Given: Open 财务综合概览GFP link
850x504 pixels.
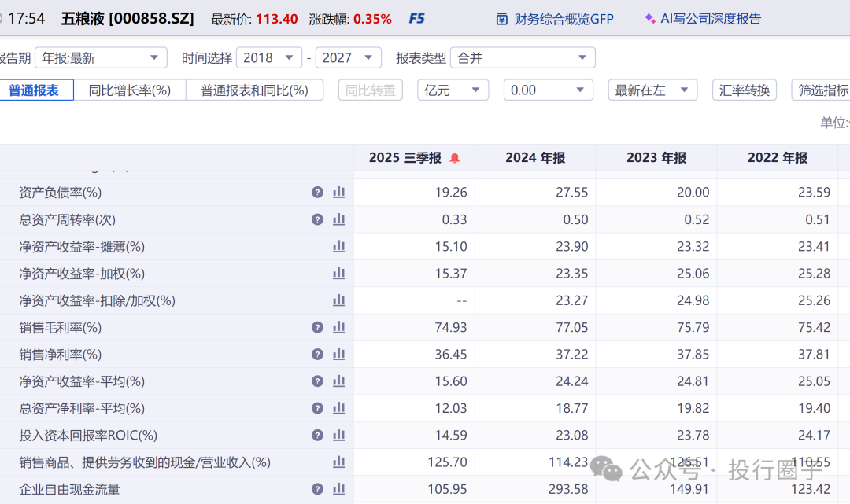Looking at the screenshot, I should pos(555,18).
